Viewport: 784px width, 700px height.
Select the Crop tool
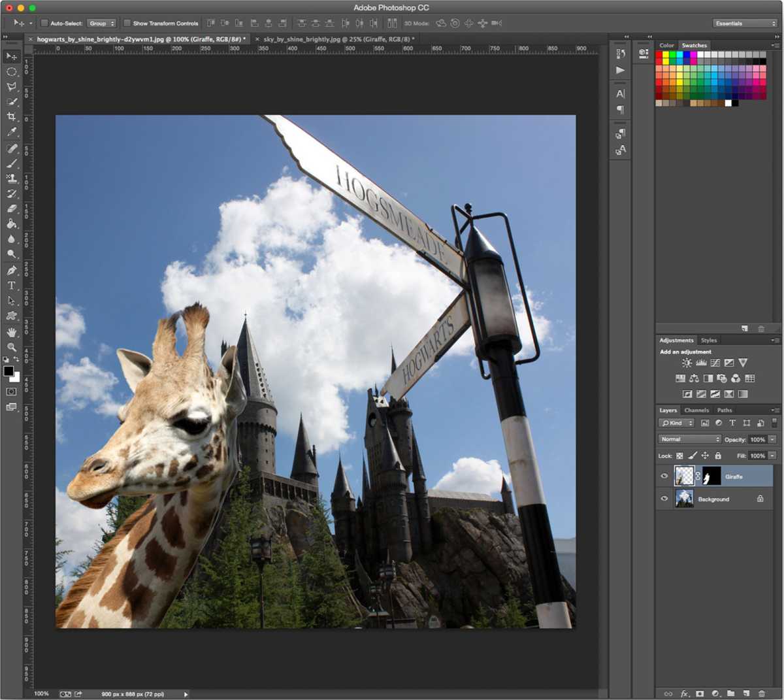coord(12,116)
